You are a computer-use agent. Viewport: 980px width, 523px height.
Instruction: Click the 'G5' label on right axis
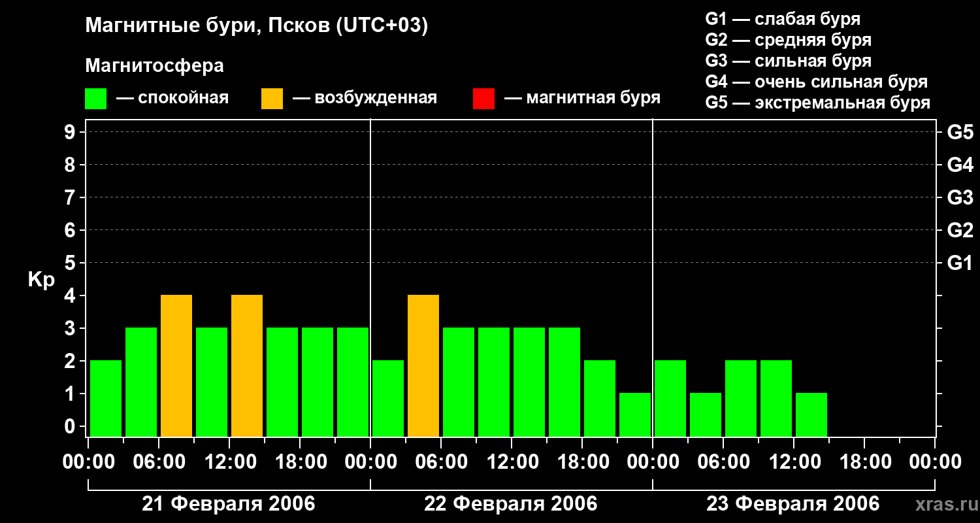click(x=960, y=132)
